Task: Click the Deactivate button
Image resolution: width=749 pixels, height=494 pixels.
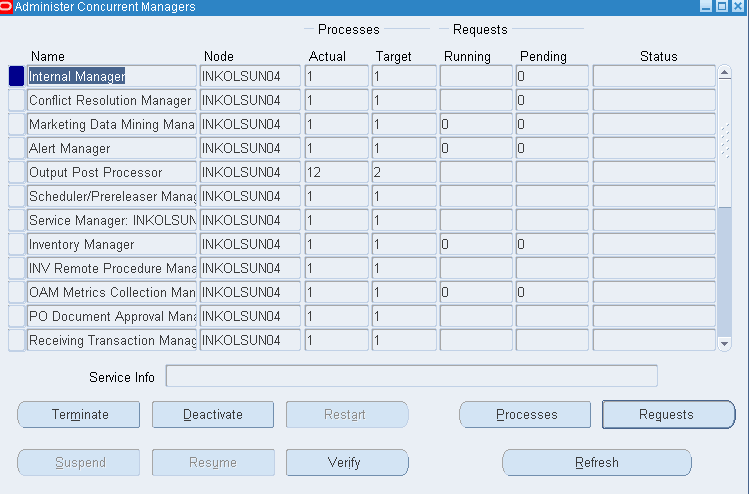Action: (x=213, y=414)
